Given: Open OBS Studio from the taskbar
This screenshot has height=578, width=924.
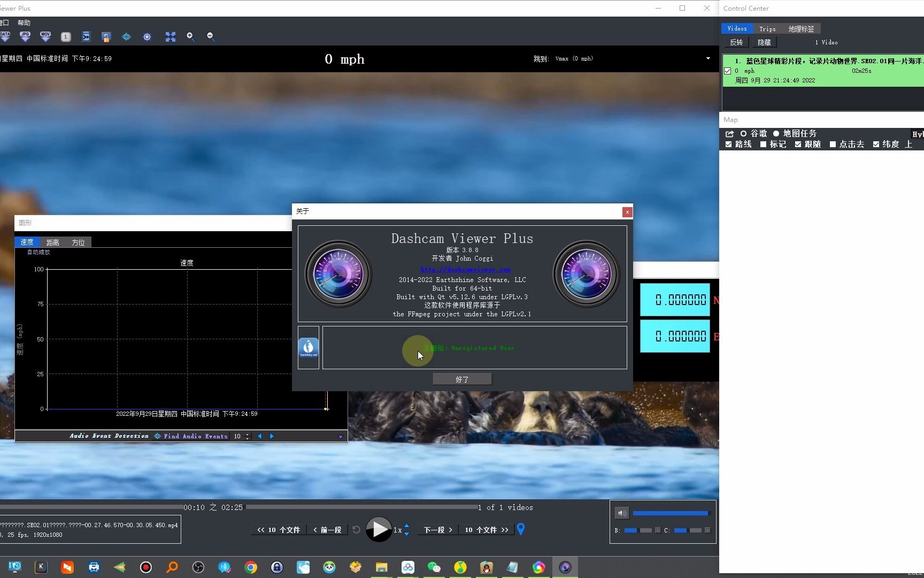Looking at the screenshot, I should [x=198, y=567].
